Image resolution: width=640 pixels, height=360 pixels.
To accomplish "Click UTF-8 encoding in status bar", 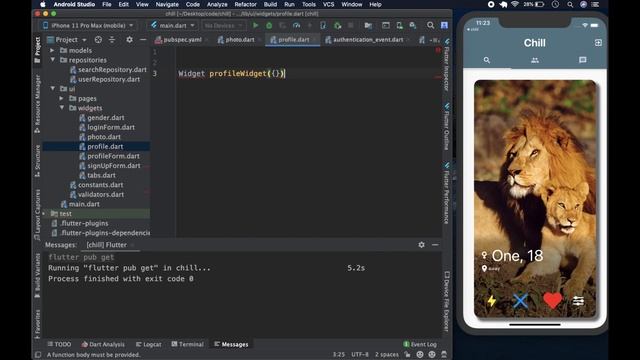I will (x=360, y=354).
